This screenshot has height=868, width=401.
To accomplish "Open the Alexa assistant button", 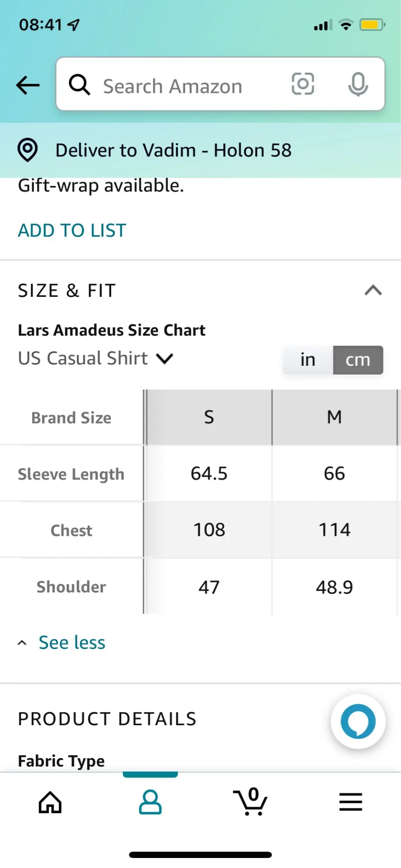I will [358, 722].
